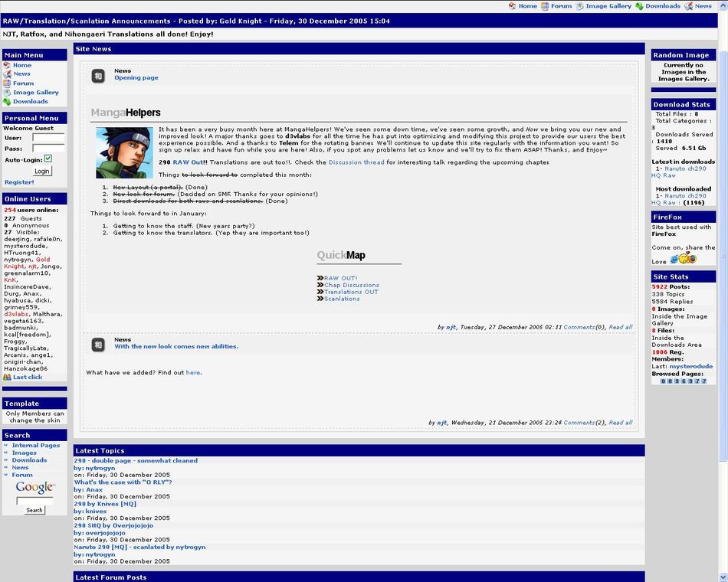
Task: Open topic '290 by Knives [MQ]'
Action: pos(105,504)
